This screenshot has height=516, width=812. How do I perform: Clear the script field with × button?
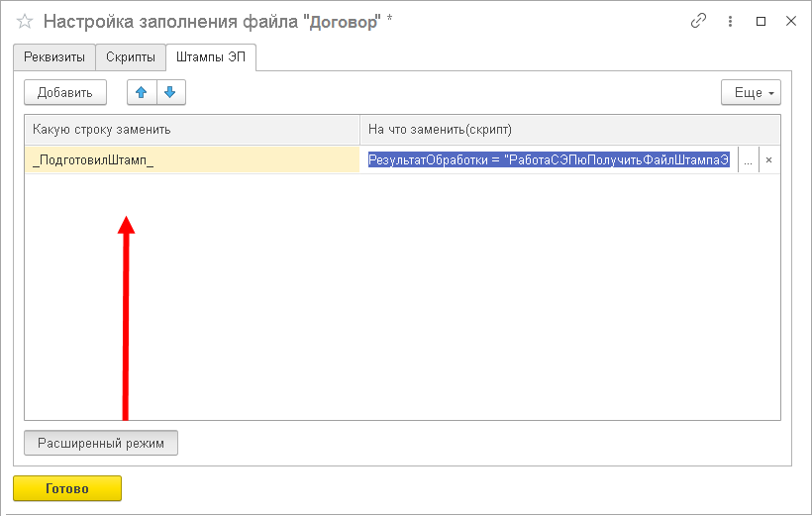pos(768,160)
